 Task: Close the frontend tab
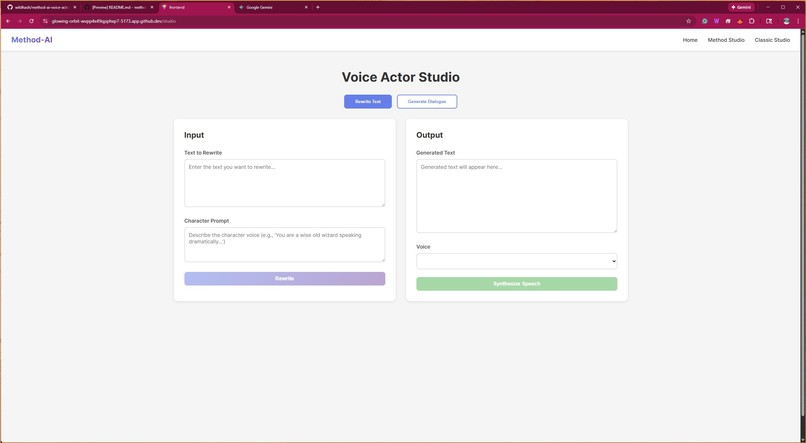229,7
